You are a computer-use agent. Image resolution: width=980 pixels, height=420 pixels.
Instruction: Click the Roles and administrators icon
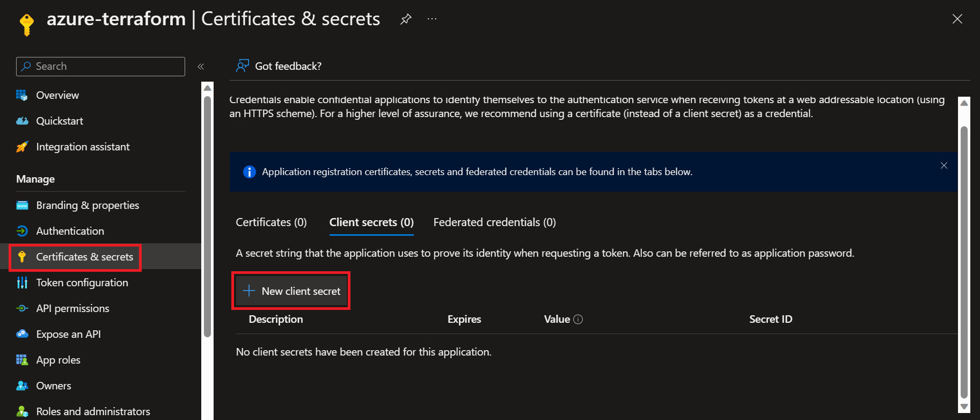[x=22, y=411]
